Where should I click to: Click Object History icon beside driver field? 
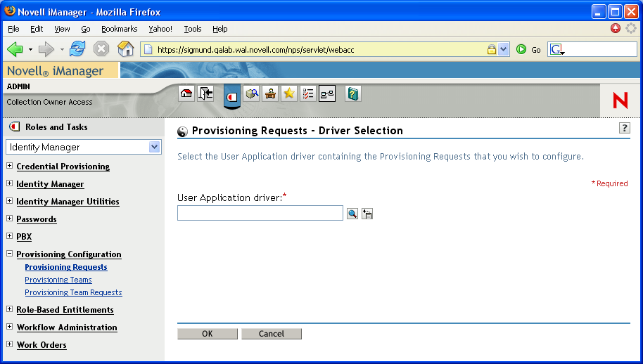pyautogui.click(x=367, y=214)
